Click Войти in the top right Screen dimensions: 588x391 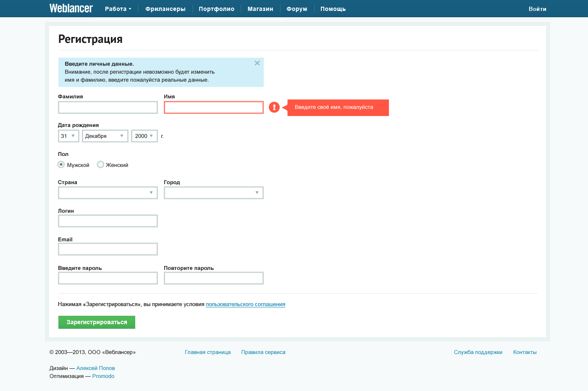[537, 9]
